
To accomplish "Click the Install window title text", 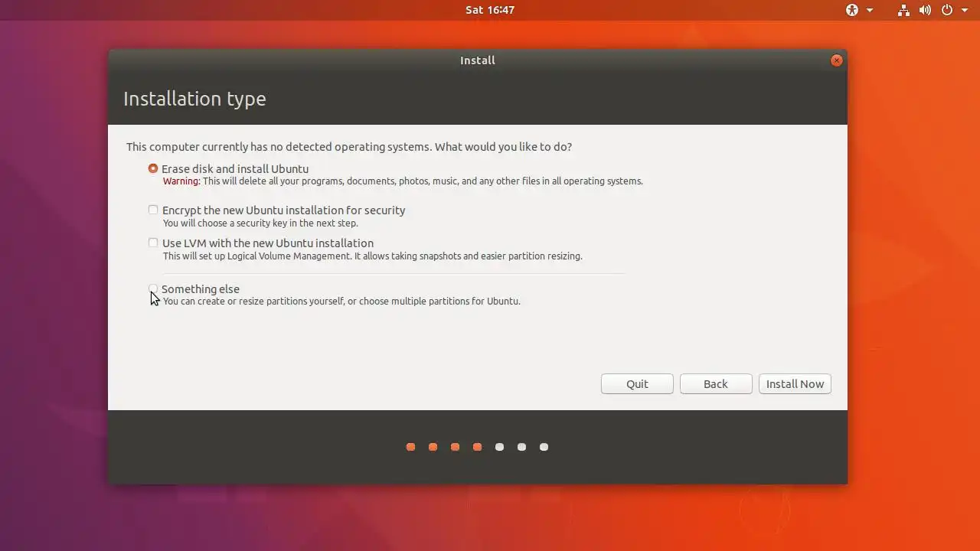I will pyautogui.click(x=478, y=60).
